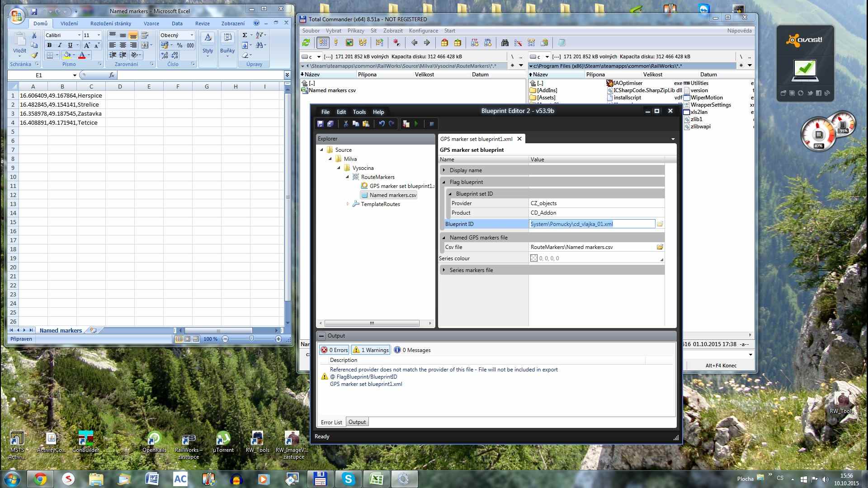Screen dimensions: 868x488
Task: Toggle Italic formatting in Excel
Action: click(59, 45)
